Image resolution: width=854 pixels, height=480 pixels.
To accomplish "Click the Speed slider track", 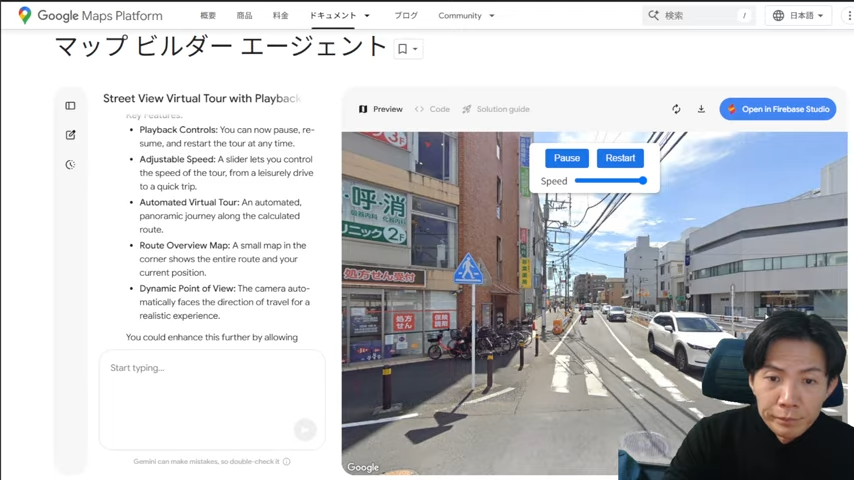I will (608, 181).
